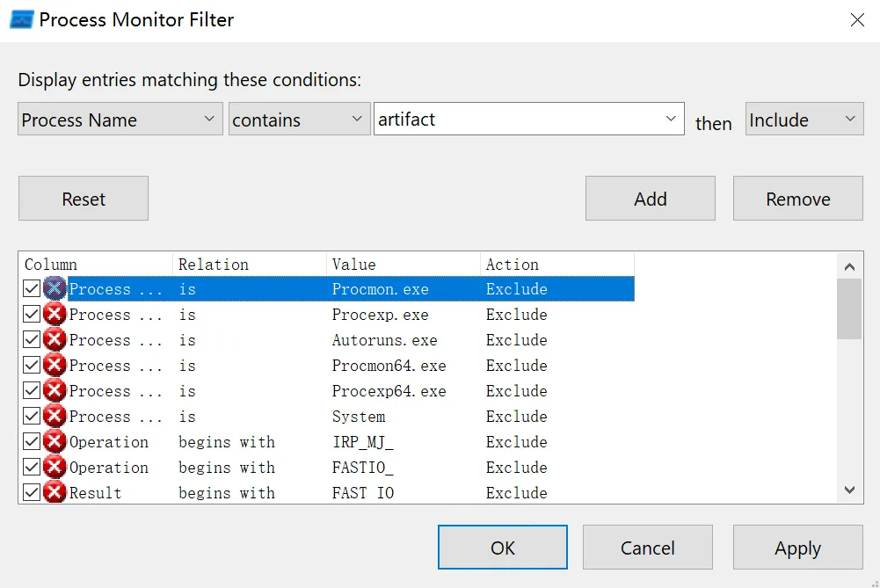Click the filter list scroll down arrow
880x588 pixels.
tap(849, 490)
